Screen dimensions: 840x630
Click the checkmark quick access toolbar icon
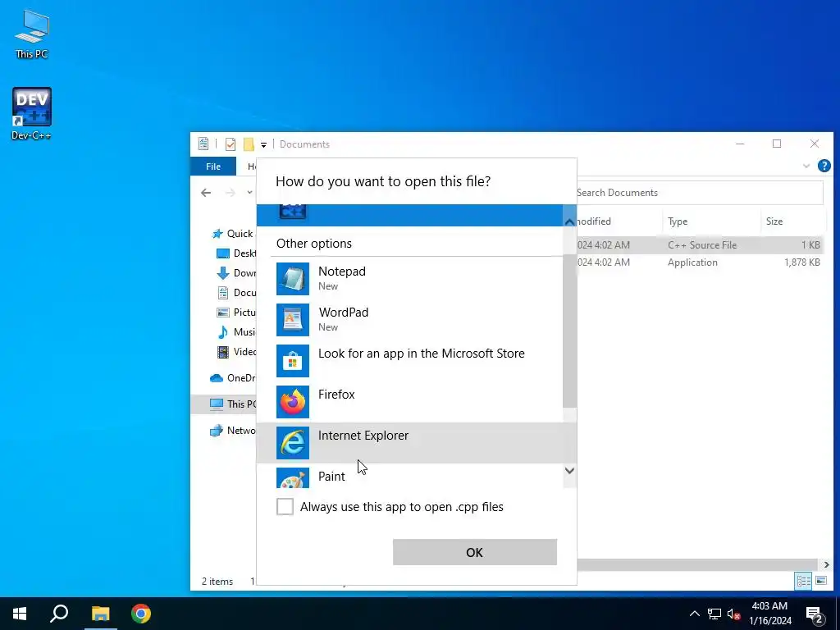pyautogui.click(x=231, y=144)
